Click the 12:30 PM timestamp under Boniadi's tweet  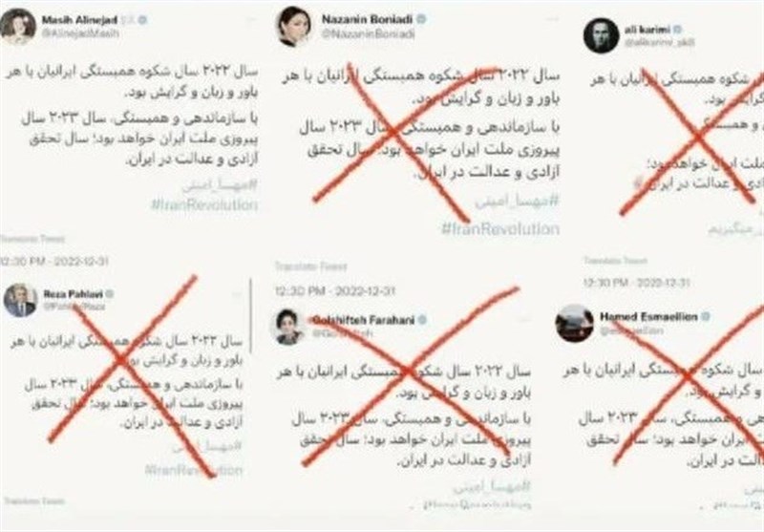pos(335,291)
